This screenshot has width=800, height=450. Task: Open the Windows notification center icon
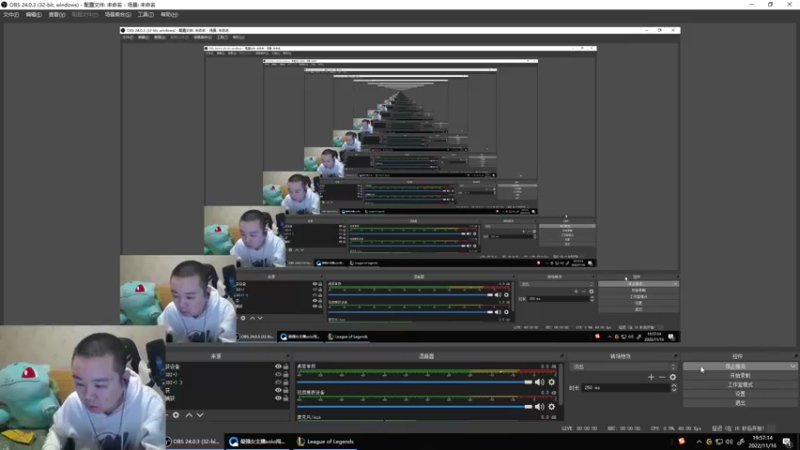pos(787,442)
